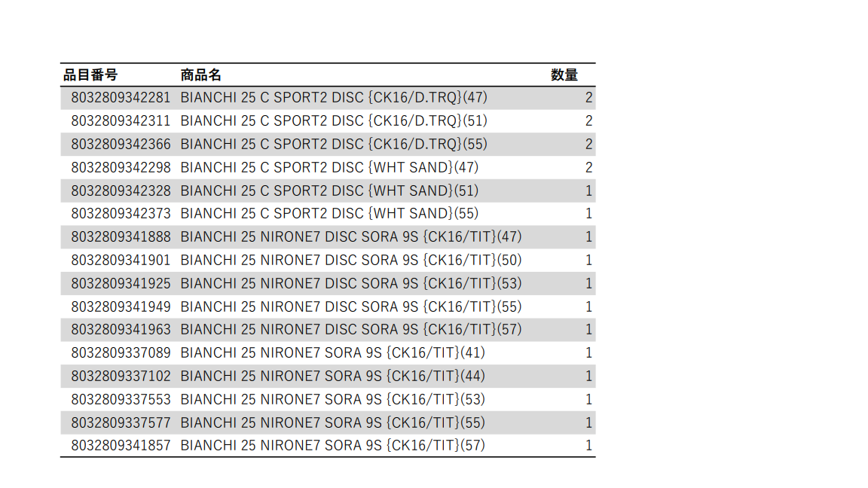Click the NIRONE7 SORA 9S (53) product name

pos(332,400)
